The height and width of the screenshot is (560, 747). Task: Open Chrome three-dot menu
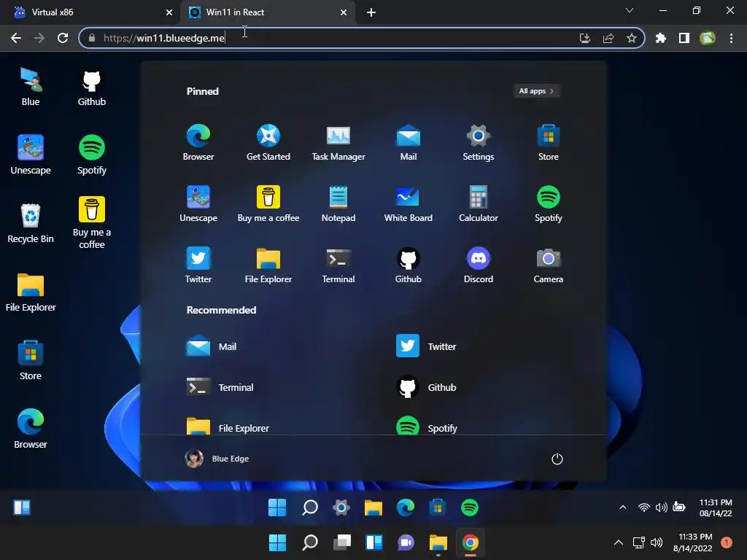click(731, 38)
